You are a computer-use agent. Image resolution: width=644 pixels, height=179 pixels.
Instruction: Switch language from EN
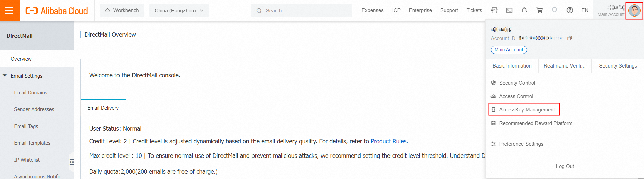[x=585, y=10]
